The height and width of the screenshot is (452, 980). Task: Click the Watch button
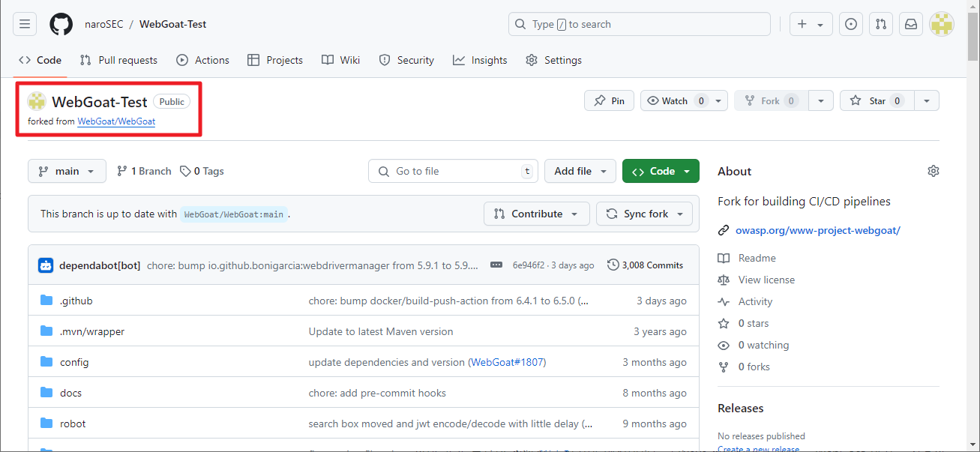(675, 100)
